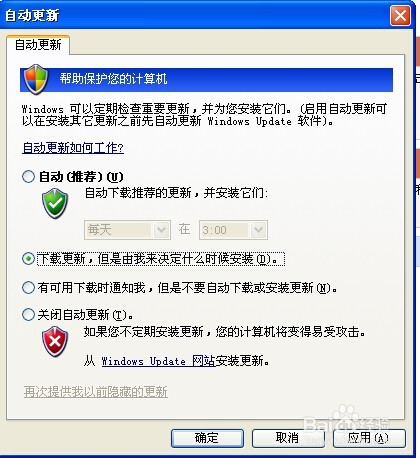Click the green checkmark shield icon

click(x=55, y=203)
